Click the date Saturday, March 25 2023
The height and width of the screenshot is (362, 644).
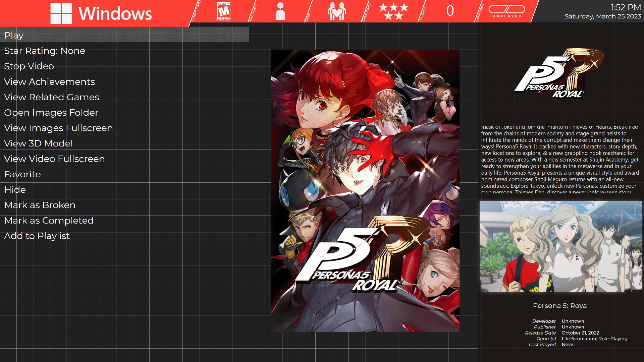tap(603, 16)
